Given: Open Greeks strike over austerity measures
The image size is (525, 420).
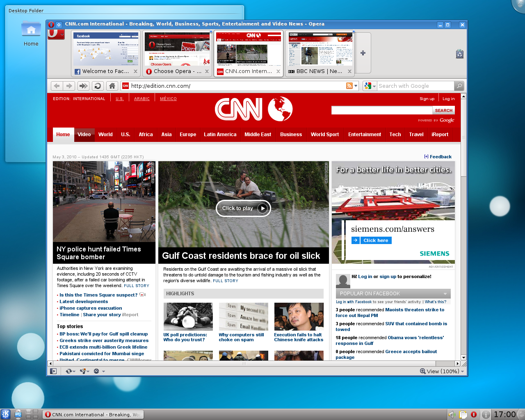Looking at the screenshot, I should pos(104,340).
